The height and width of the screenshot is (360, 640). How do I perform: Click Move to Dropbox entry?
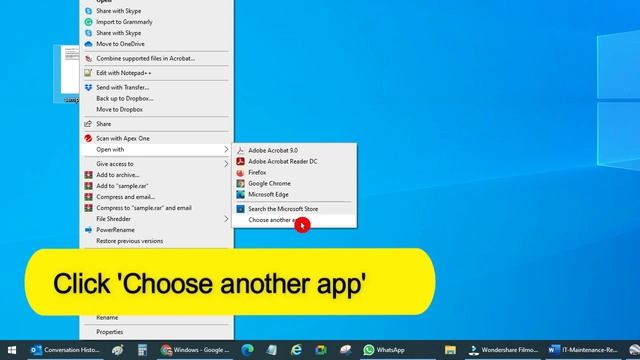[x=157, y=109]
